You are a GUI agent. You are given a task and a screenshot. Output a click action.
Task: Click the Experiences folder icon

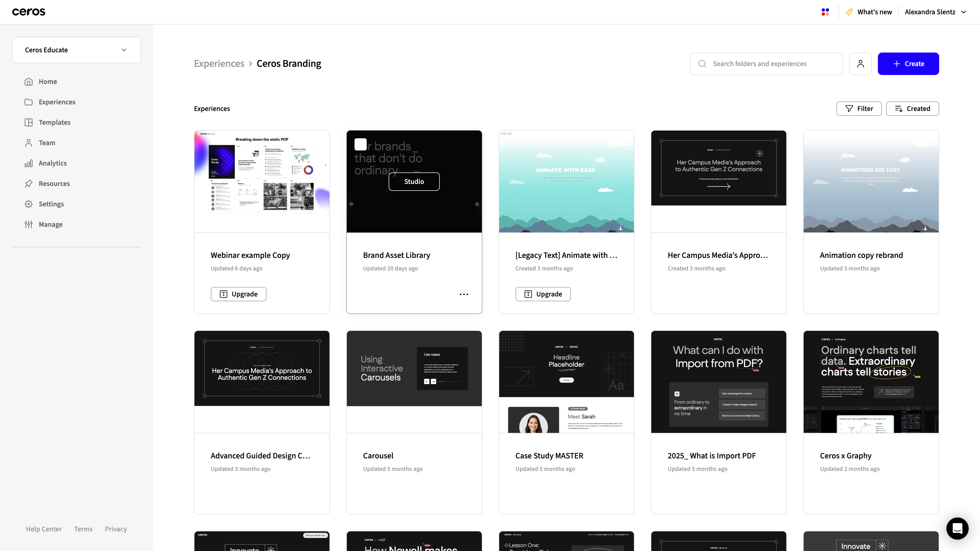point(29,102)
